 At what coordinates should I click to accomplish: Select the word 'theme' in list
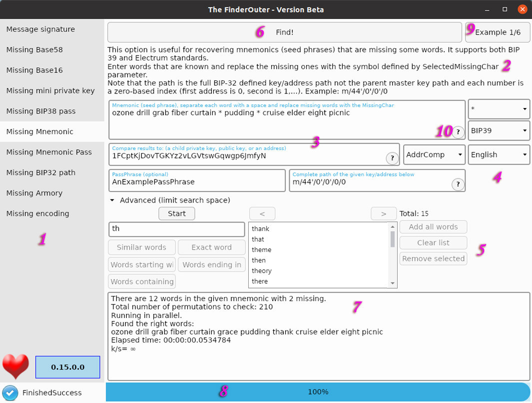pyautogui.click(x=261, y=250)
